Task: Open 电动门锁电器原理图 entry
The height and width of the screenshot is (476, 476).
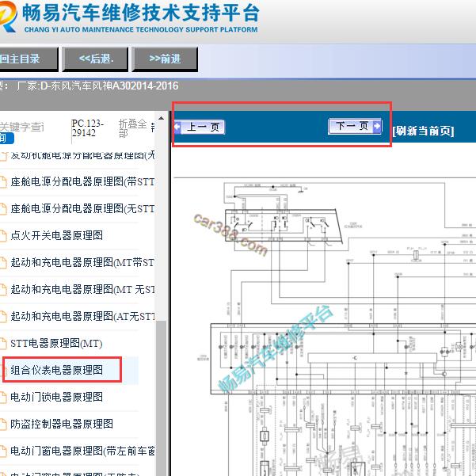Action: point(57,397)
